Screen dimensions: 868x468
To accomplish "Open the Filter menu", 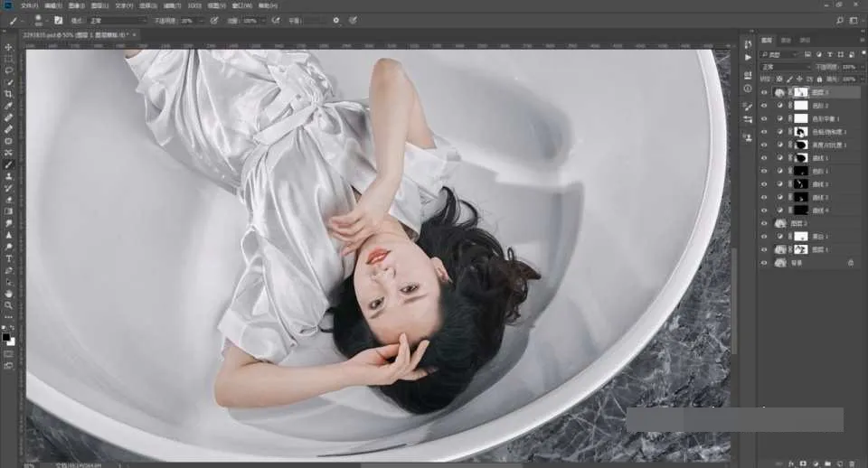I will click(172, 5).
